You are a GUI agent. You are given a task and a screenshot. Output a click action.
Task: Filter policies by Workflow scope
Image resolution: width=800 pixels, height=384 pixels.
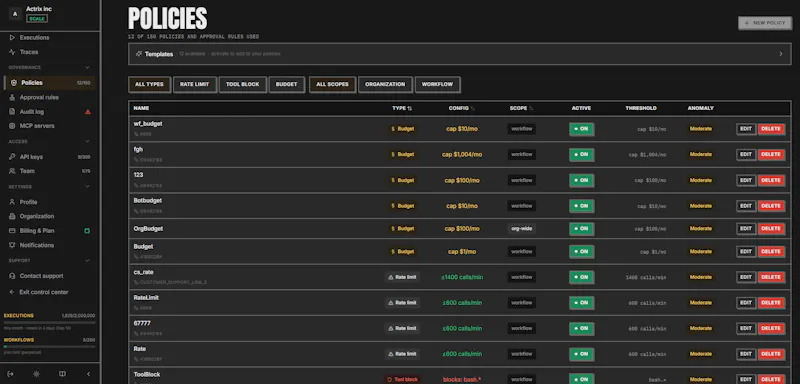point(438,85)
